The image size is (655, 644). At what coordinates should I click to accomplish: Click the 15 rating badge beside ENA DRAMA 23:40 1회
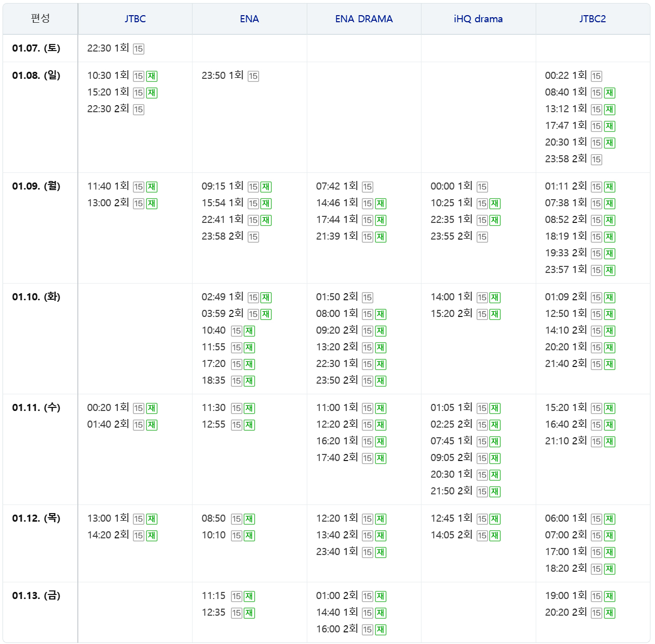(367, 552)
